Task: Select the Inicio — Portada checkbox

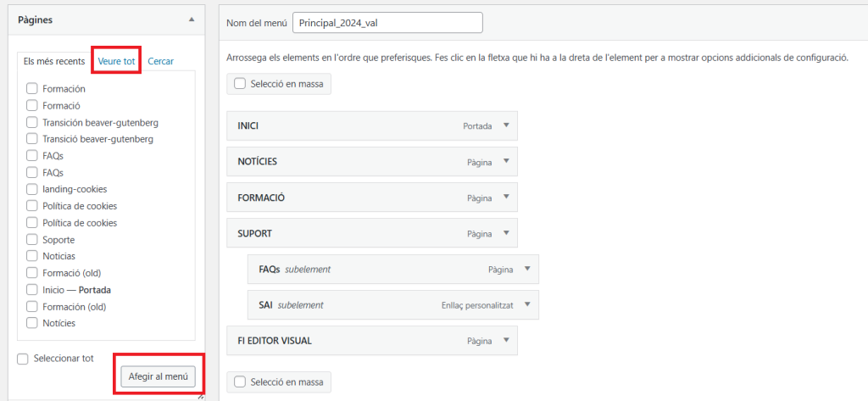Action: coord(32,290)
